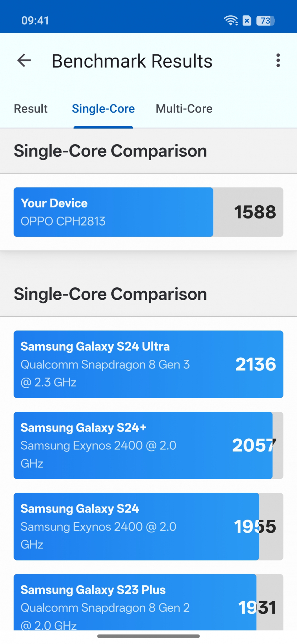The height and width of the screenshot is (644, 297).
Task: Tap the back arrow icon
Action: 24,60
